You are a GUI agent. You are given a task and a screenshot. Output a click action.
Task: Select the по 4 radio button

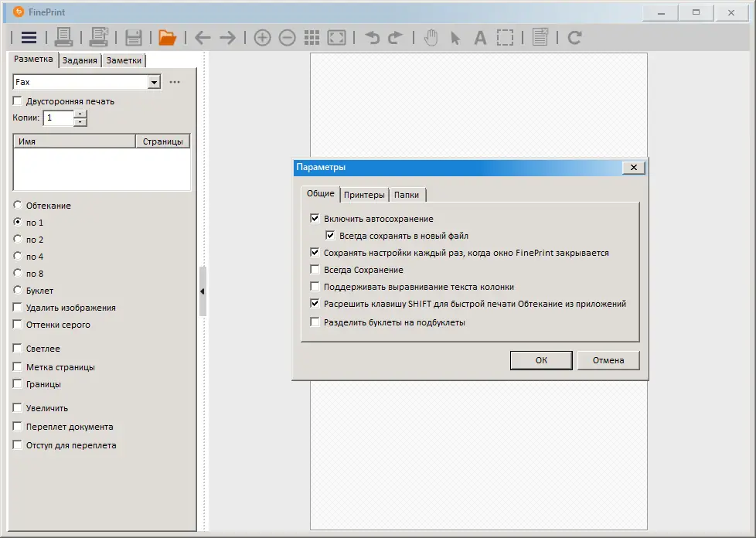click(x=17, y=256)
